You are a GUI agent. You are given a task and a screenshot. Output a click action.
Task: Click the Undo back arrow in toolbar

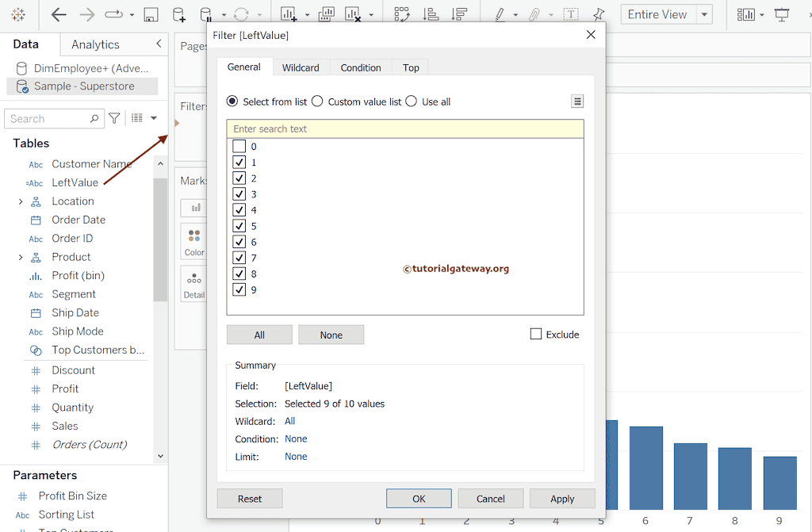(x=59, y=14)
